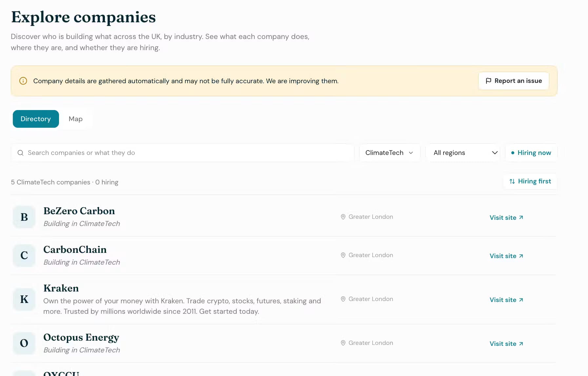Focus the Search companies input field
The width and height of the screenshot is (588, 376).
(183, 153)
